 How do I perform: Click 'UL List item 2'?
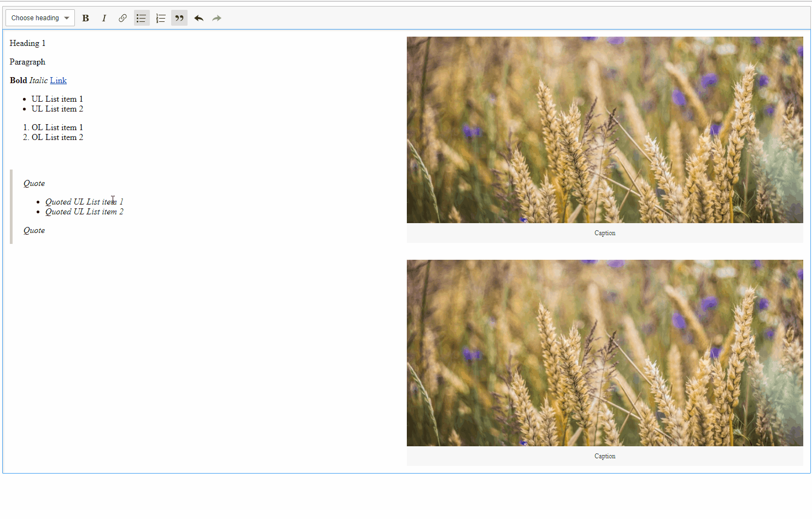pyautogui.click(x=57, y=109)
